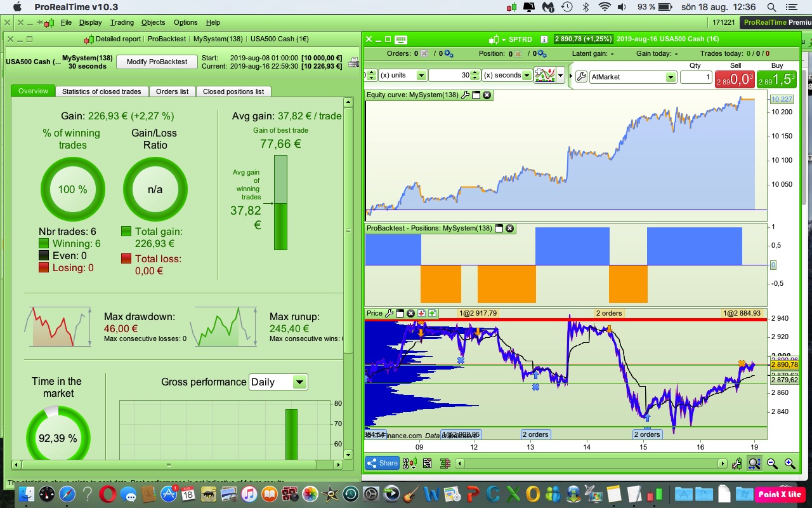Switch to Statistics of closed trades tab
Screen dimensions: 812x508
pos(101,91)
